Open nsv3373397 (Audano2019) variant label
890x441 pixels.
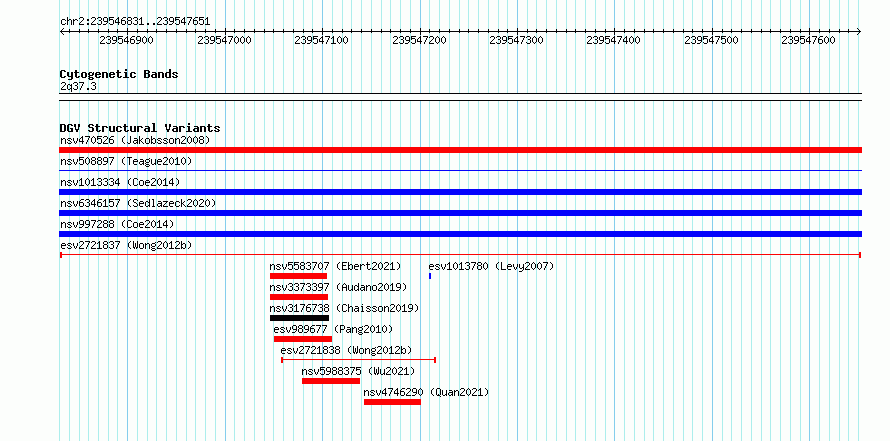(x=338, y=288)
